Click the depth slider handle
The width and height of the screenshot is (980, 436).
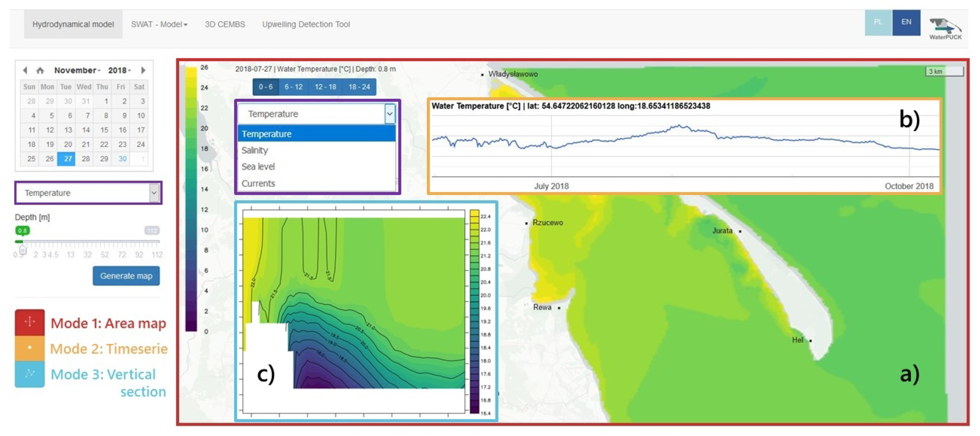(x=23, y=250)
